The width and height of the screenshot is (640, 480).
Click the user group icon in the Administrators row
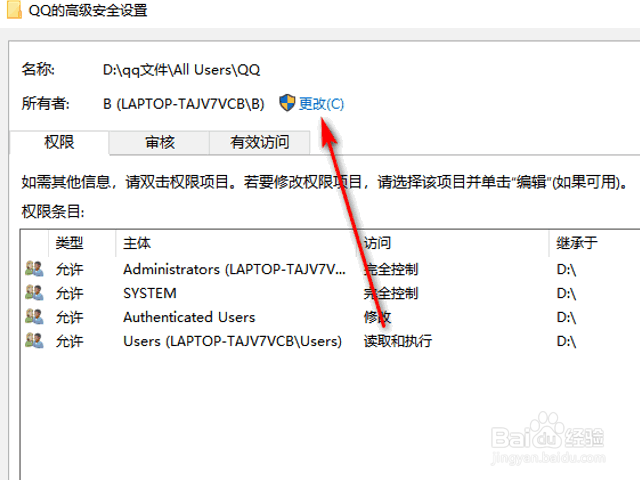point(34,269)
